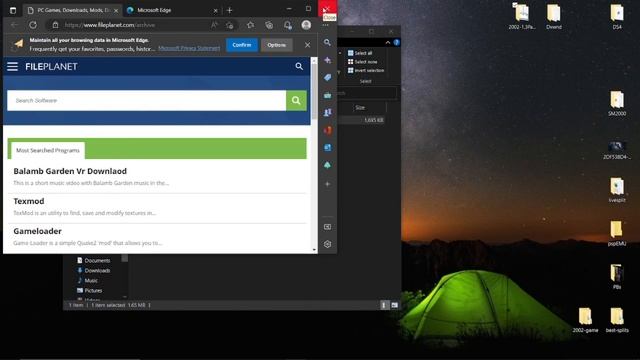The width and height of the screenshot is (640, 360).
Task: Click into the Search Software field
Action: tap(147, 100)
